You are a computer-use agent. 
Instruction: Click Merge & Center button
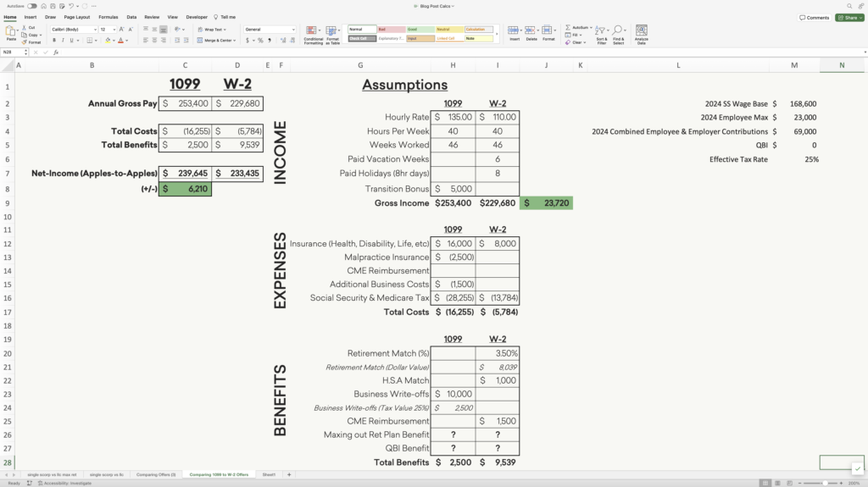tap(216, 41)
